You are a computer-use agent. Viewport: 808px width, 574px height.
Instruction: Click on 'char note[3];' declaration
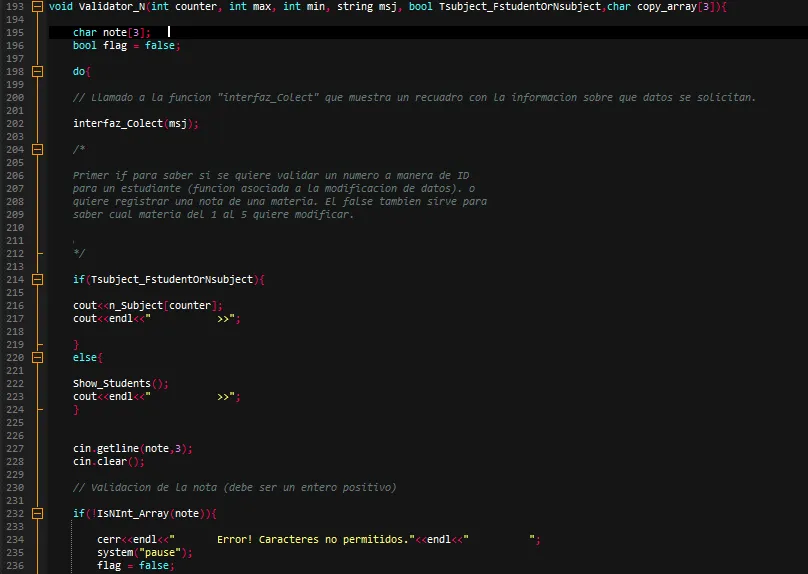click(112, 32)
